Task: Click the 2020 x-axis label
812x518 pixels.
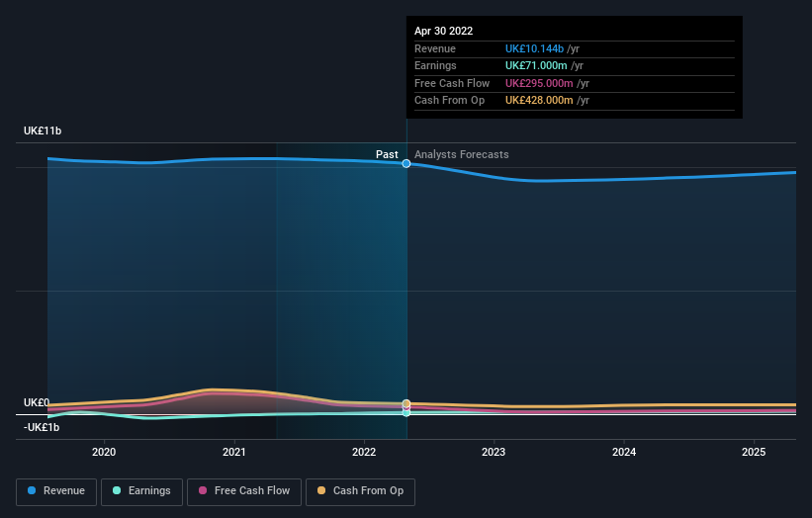Action: (x=104, y=452)
